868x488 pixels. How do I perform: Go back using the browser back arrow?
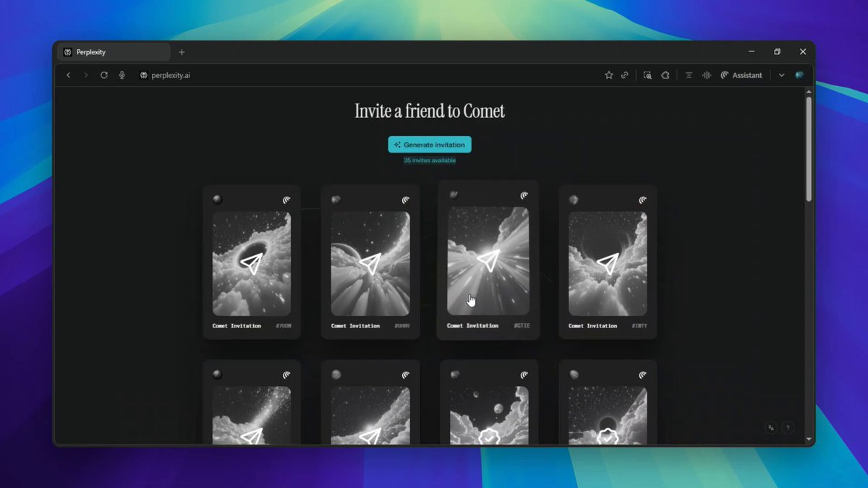[x=69, y=75]
